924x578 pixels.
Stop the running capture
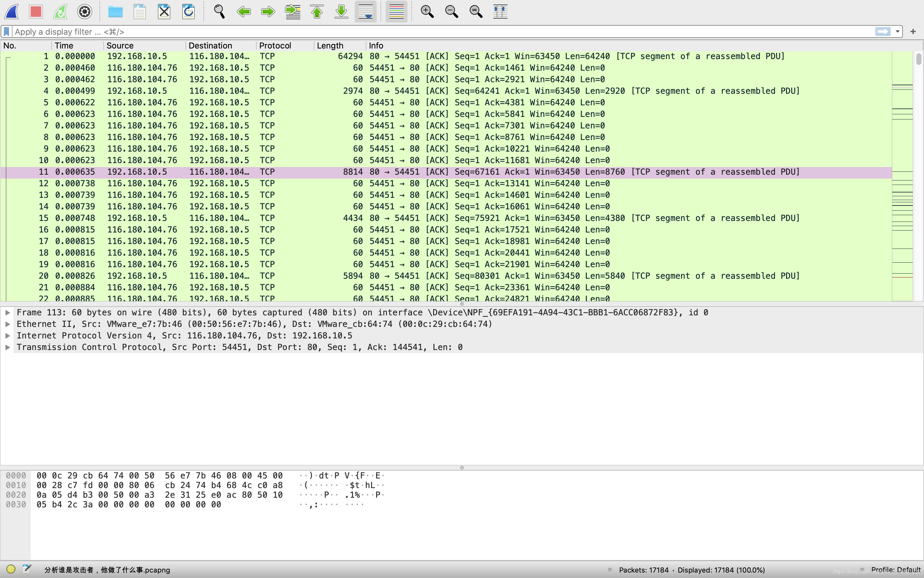pos(36,12)
